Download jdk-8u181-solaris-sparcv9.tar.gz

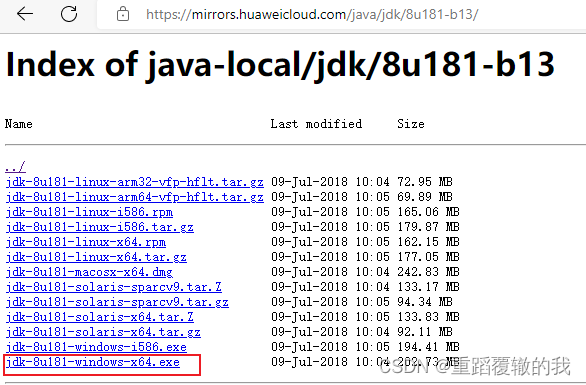[117, 302]
